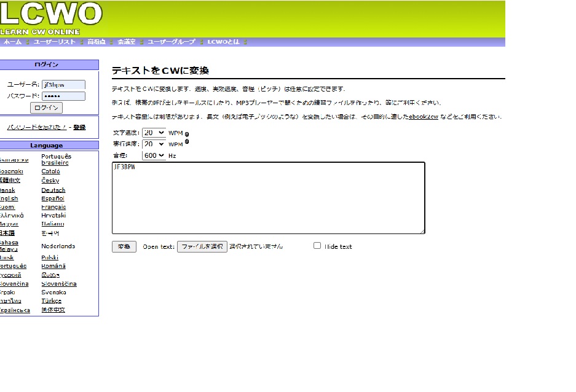Viewport: 576px width, 392px height.
Task: Open the LCWOとは page
Action: (x=224, y=42)
